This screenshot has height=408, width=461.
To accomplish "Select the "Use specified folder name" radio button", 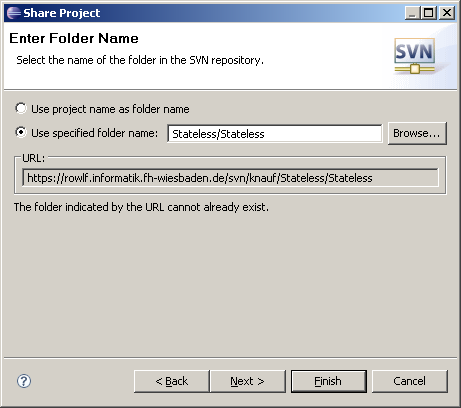I will [x=21, y=132].
